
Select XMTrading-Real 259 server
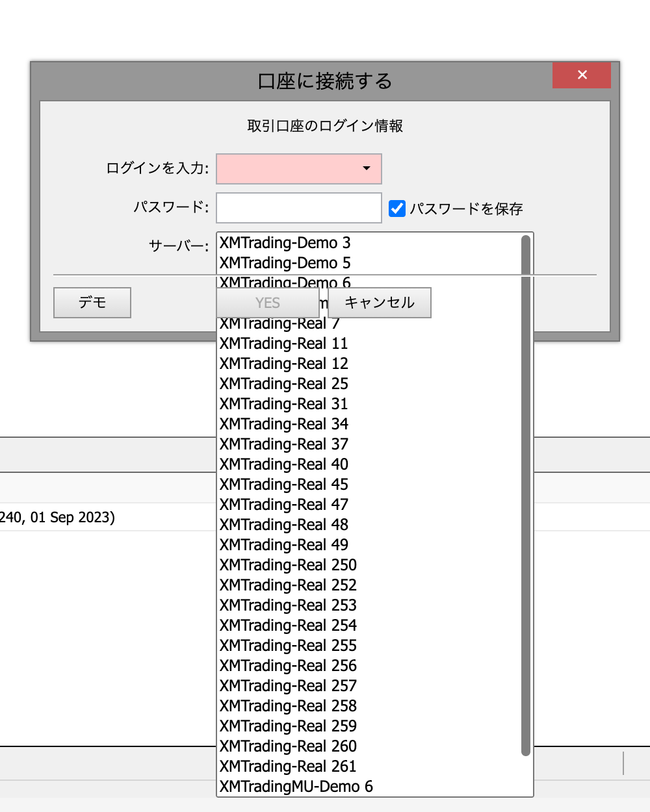tap(369, 726)
